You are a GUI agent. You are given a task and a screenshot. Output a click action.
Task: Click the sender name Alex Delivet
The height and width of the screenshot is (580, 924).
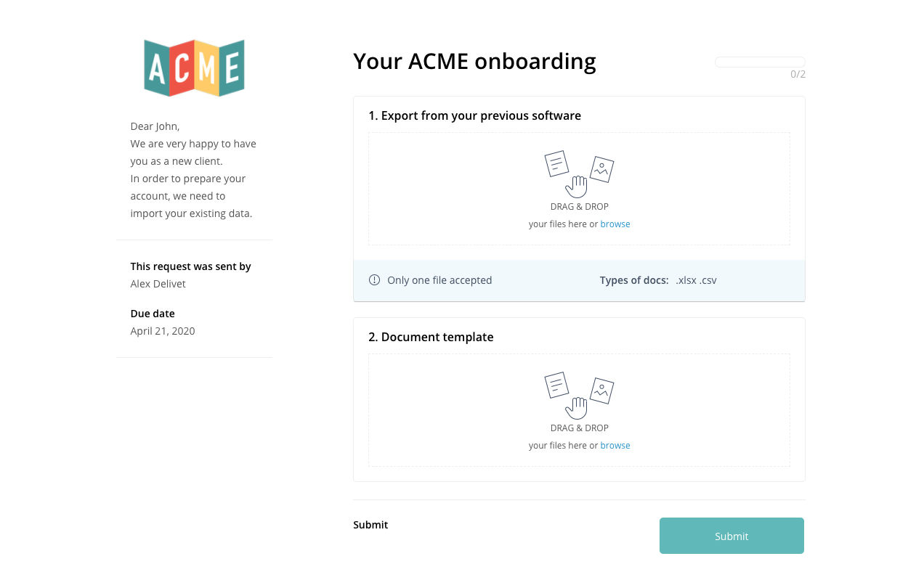point(158,284)
